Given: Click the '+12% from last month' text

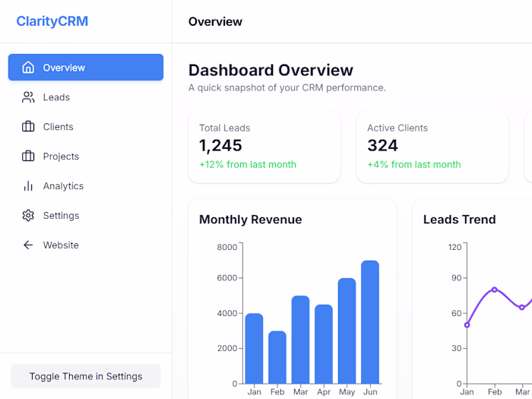Looking at the screenshot, I should [x=248, y=165].
